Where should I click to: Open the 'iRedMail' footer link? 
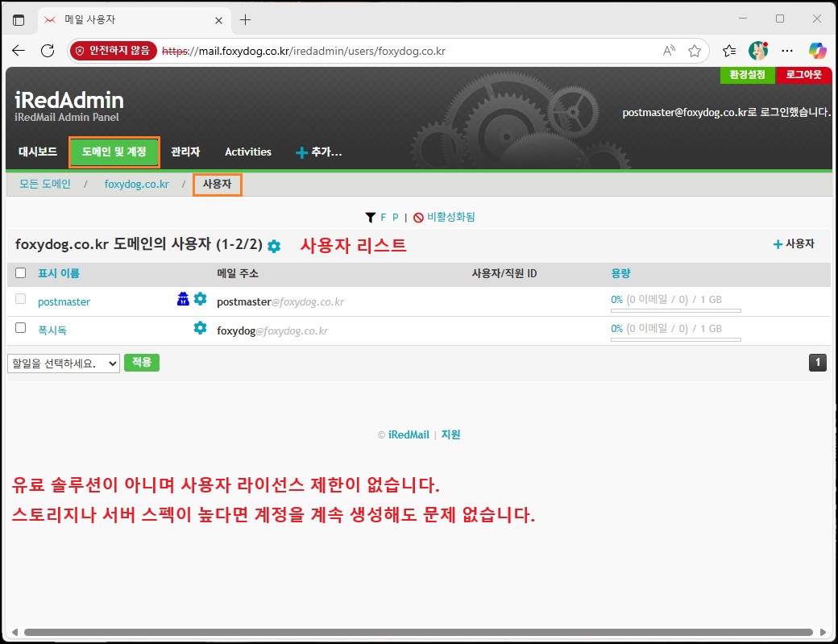pos(409,434)
